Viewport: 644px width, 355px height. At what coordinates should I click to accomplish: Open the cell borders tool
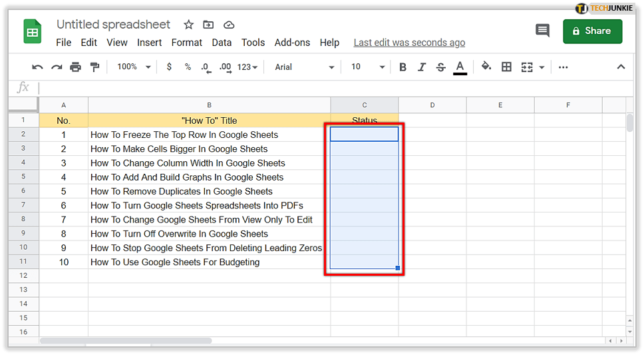click(x=506, y=67)
